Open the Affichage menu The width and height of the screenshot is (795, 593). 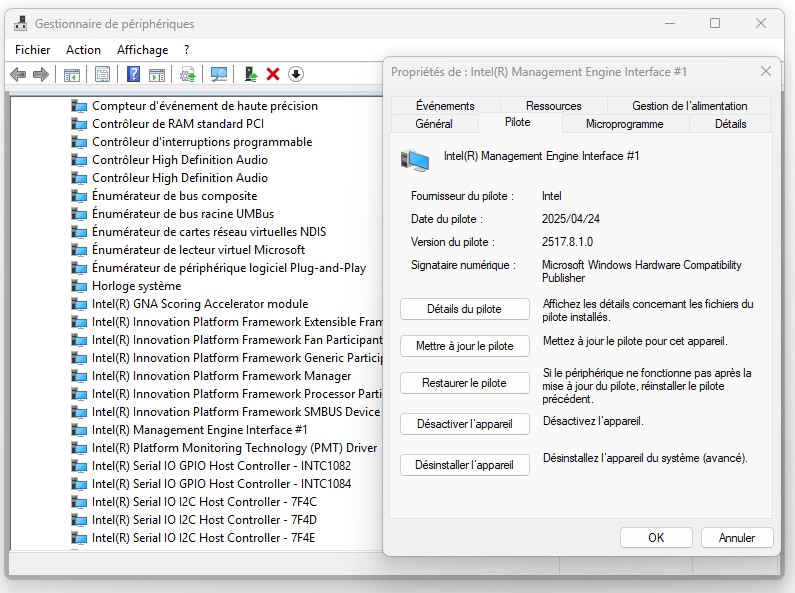click(142, 49)
